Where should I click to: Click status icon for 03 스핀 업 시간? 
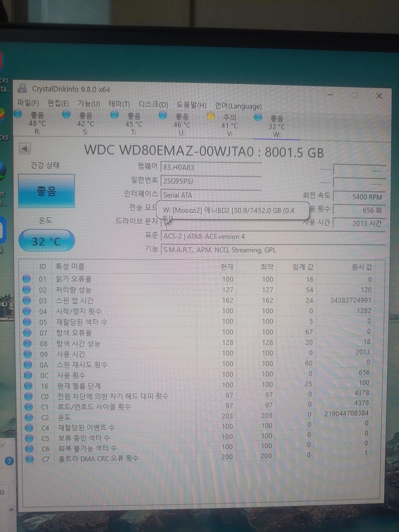coord(27,300)
